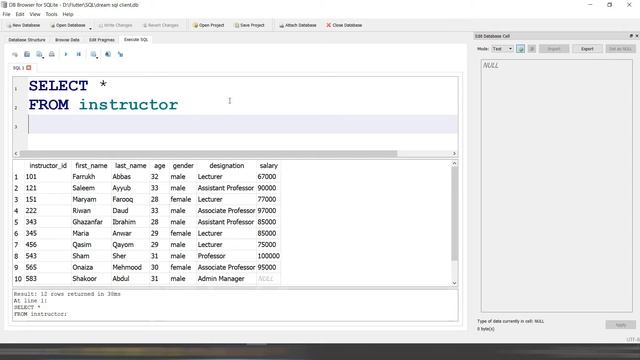Click the auto-format icon in Edit Database Cell
Image resolution: width=640 pixels, height=360 pixels.
coord(520,49)
